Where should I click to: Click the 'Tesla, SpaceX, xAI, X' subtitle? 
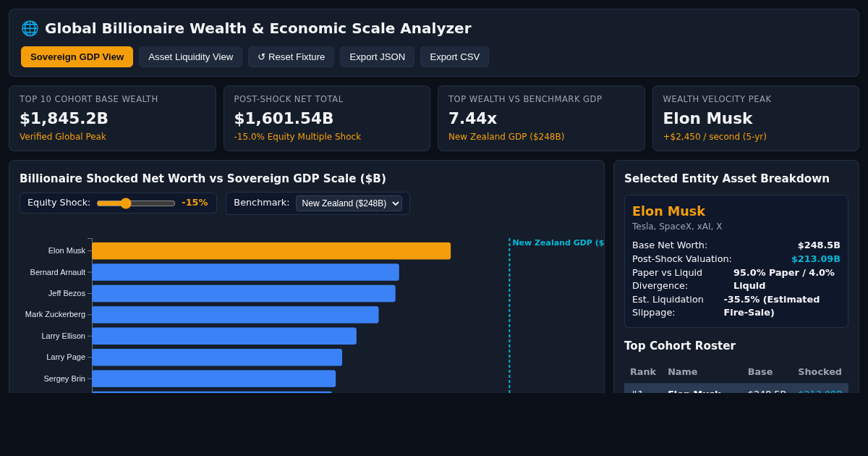pyautogui.click(x=677, y=227)
